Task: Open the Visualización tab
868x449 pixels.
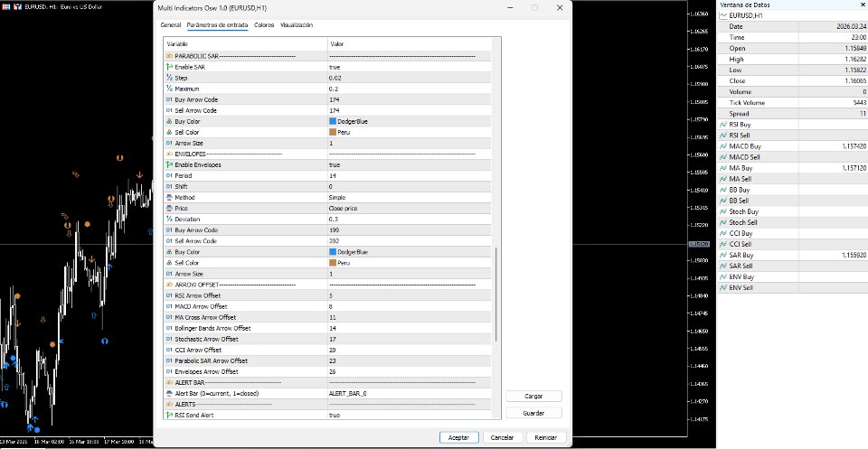Action: click(x=297, y=25)
